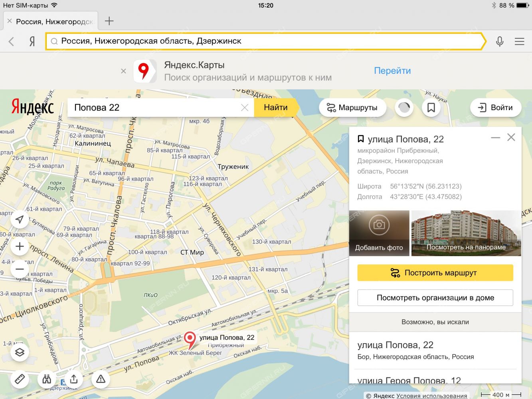Click the Яндекс copyright link
This screenshot has height=399, width=532.
pyautogui.click(x=384, y=395)
